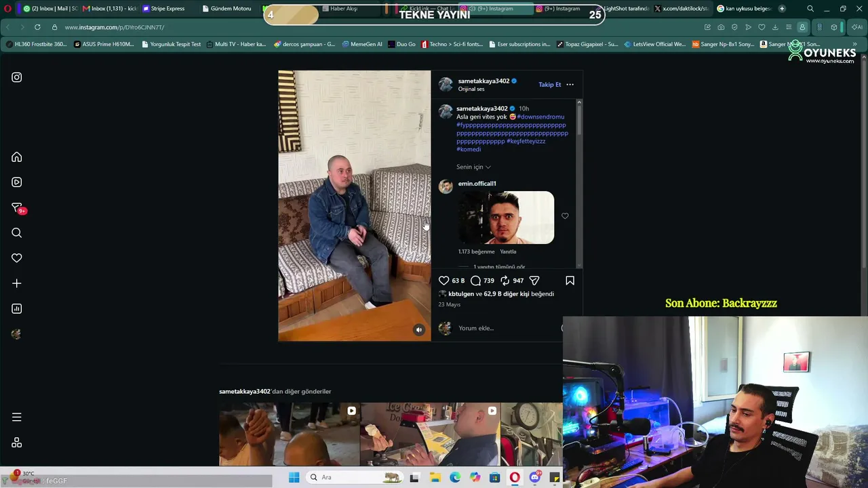Image resolution: width=868 pixels, height=488 pixels.
Task: Open the Yorgunluk Tespit Test bookmark
Action: (x=172, y=44)
